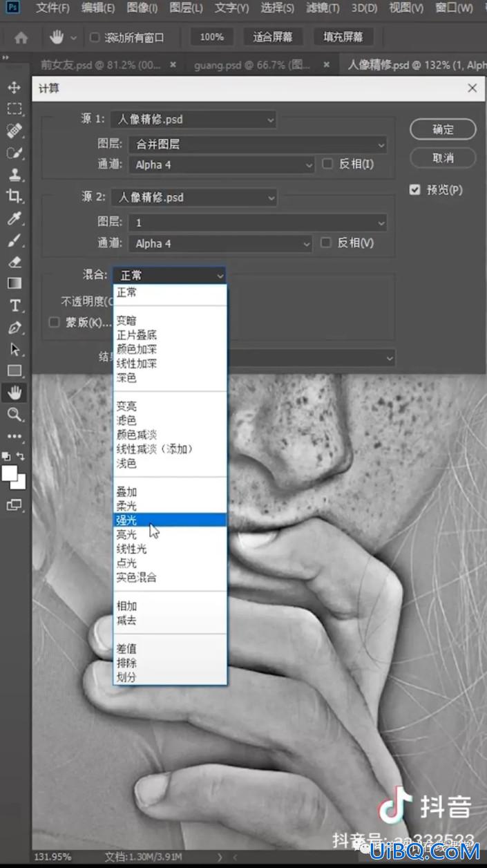Image resolution: width=487 pixels, height=868 pixels.
Task: Click the 100% zoom button
Action: [212, 37]
